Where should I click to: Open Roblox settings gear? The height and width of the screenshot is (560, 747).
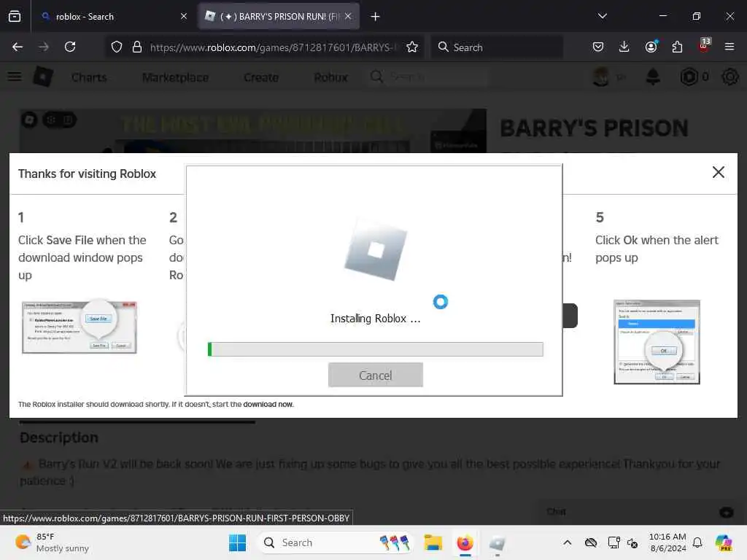point(729,77)
